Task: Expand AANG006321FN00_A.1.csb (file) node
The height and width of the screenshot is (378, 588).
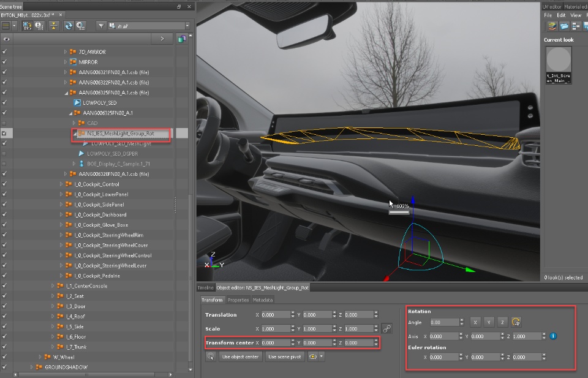Action: 66,72
